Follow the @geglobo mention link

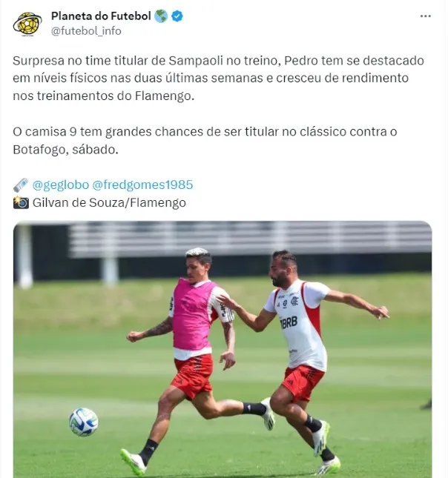pos(61,185)
